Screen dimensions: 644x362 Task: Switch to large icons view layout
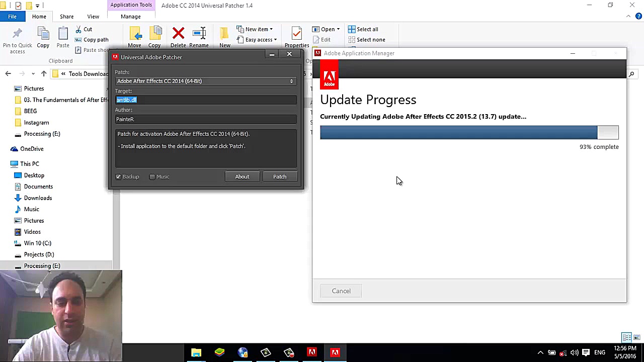(637, 337)
